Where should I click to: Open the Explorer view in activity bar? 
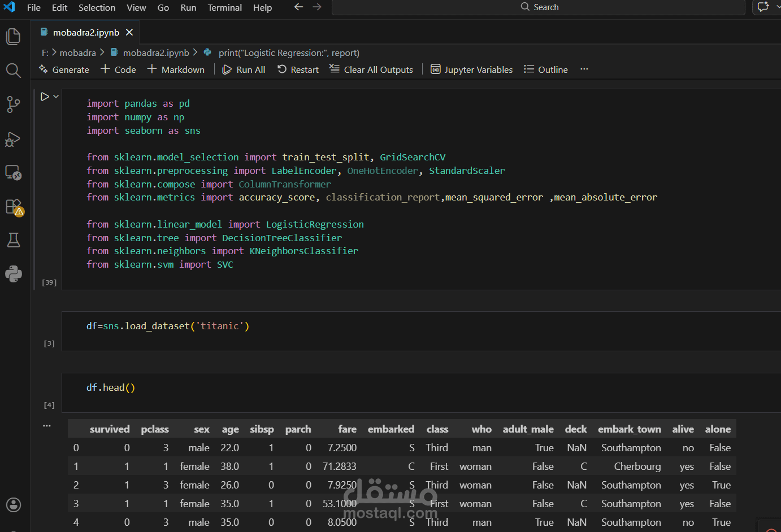pyautogui.click(x=13, y=37)
